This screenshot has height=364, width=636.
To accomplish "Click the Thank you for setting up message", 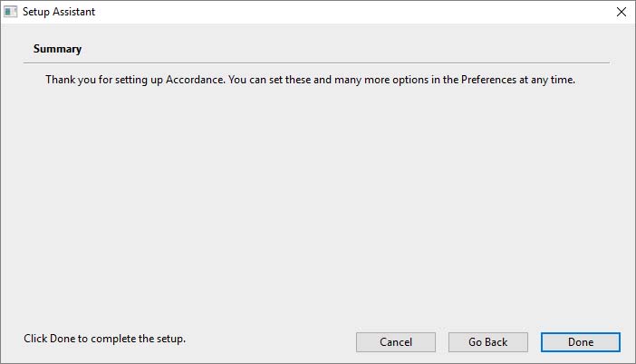I will [310, 80].
